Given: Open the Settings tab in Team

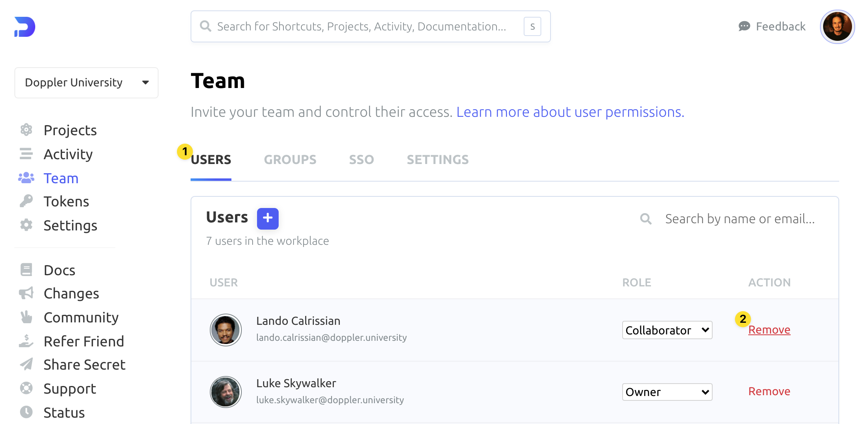Looking at the screenshot, I should click(x=438, y=160).
